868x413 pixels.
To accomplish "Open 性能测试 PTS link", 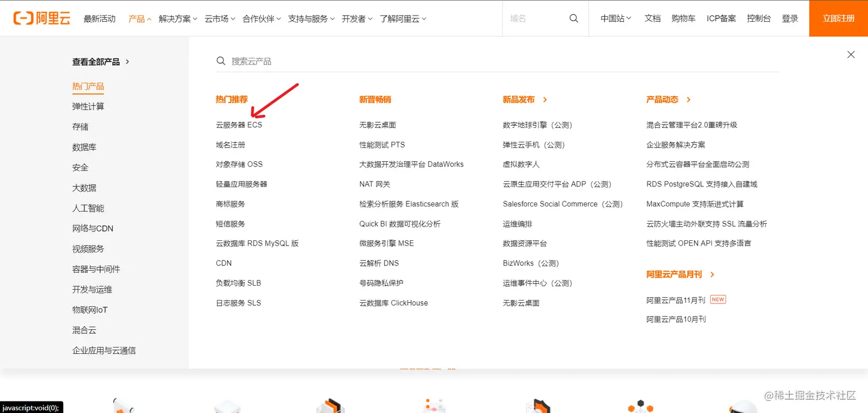I will click(382, 145).
